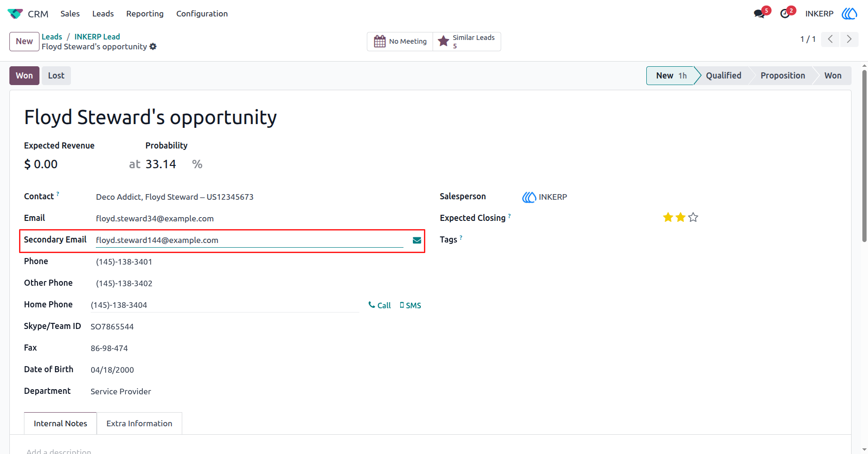868x454 pixels.
Task: Open the CRM app logo icon
Action: pos(15,14)
